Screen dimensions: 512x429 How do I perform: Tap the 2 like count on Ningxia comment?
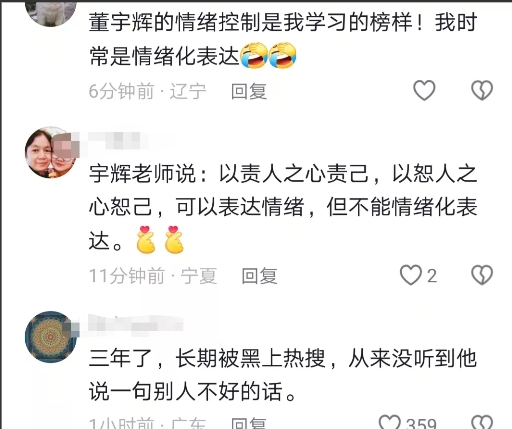pyautogui.click(x=432, y=276)
